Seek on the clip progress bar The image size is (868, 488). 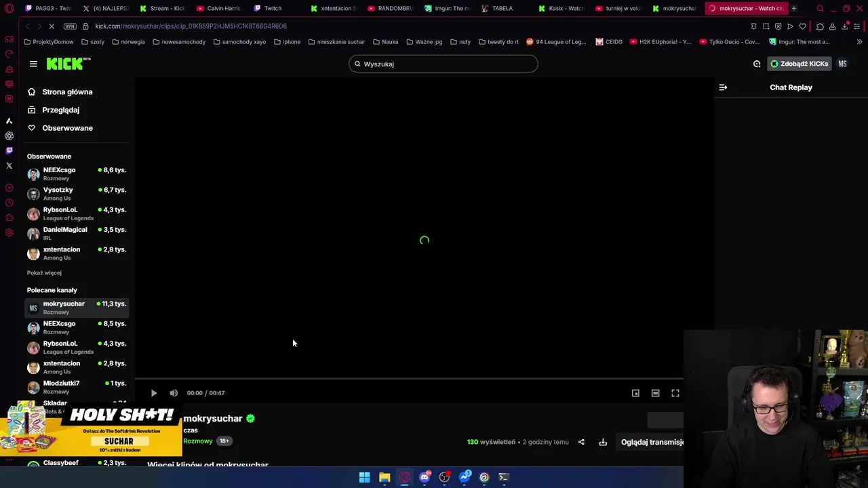coord(409,379)
